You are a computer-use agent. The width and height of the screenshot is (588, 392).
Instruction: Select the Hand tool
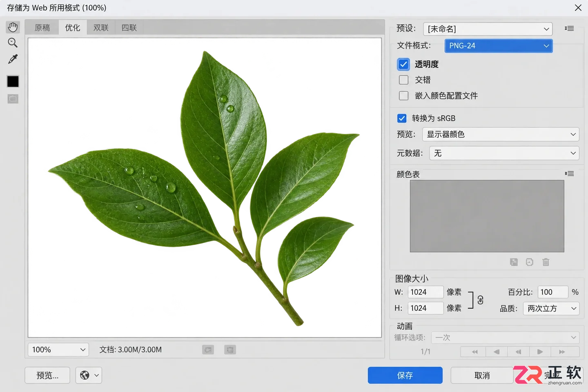(13, 27)
